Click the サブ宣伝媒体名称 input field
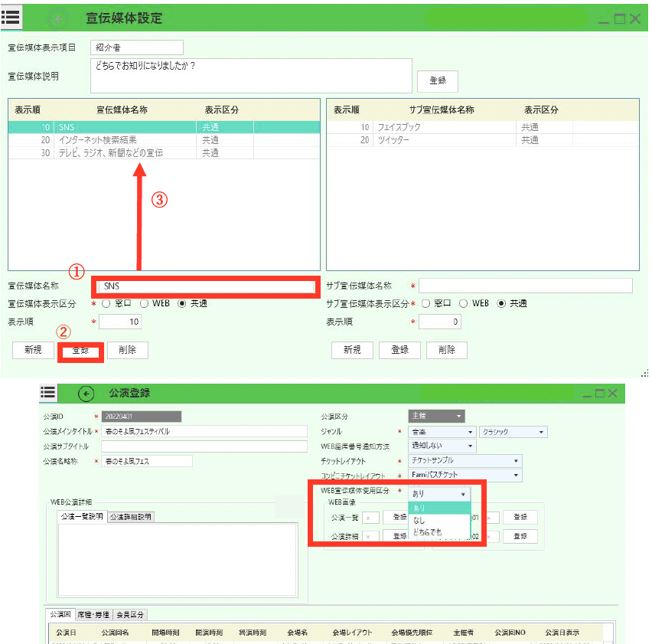 pos(525,286)
